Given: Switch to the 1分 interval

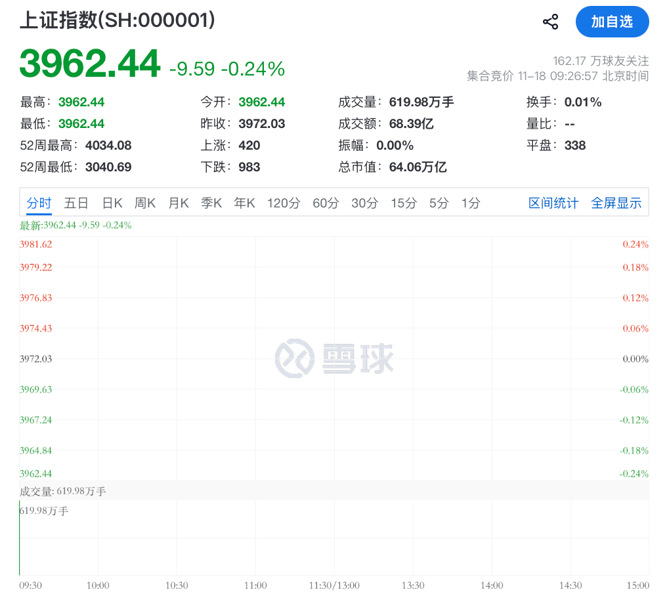Looking at the screenshot, I should (x=470, y=203).
